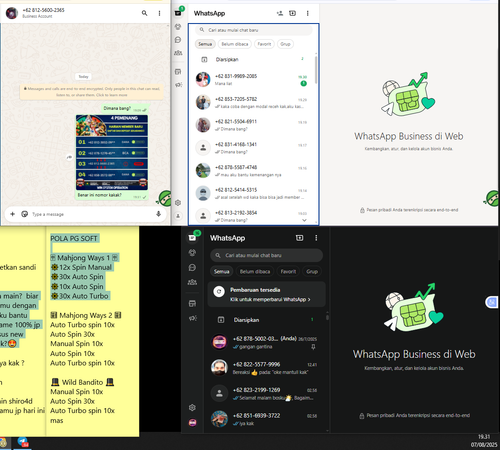Image resolution: width=500 pixels, height=450 pixels.
Task: Open chat +62 878-5587-4748
Action: (x=253, y=171)
